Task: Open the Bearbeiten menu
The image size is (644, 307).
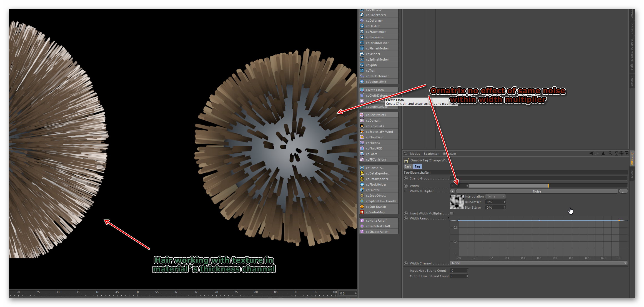Action: (431, 154)
